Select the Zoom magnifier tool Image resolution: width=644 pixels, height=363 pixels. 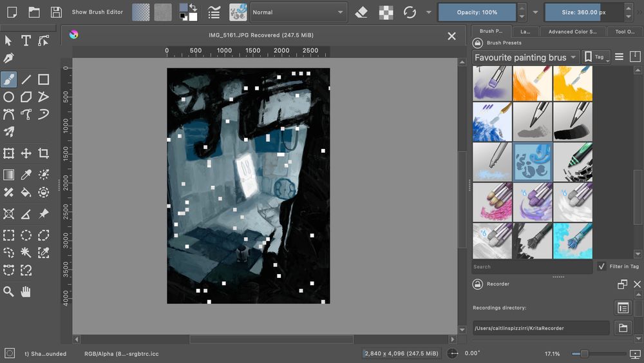coord(9,291)
